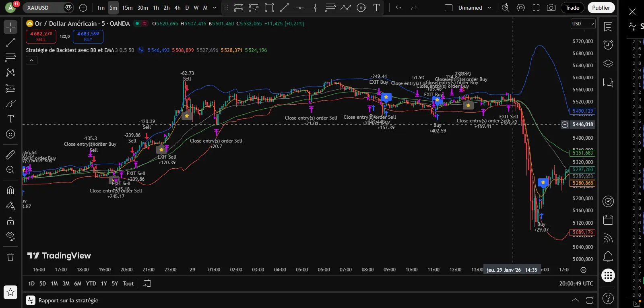Open the go to date calendar icon
The image size is (644, 308).
point(147,283)
